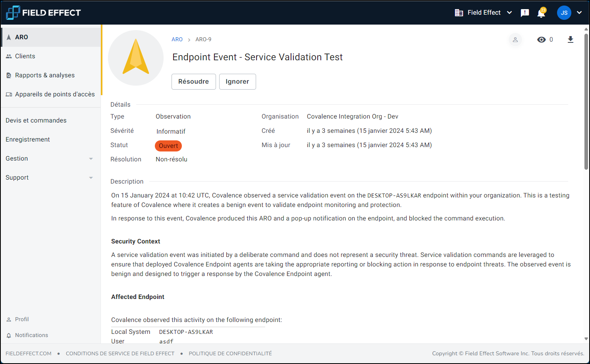
Task: Click the Appareils devices icon
Action: (9, 94)
